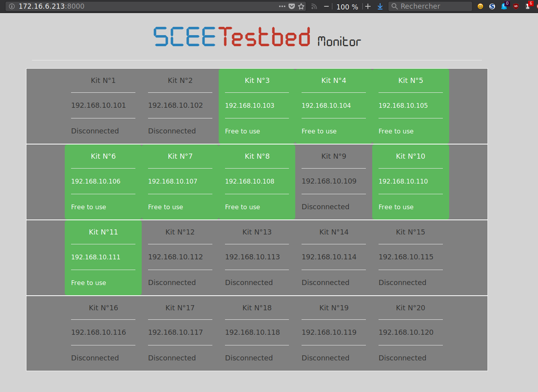
Task: Reset zoom by clicking 100 % label
Action: (347, 7)
